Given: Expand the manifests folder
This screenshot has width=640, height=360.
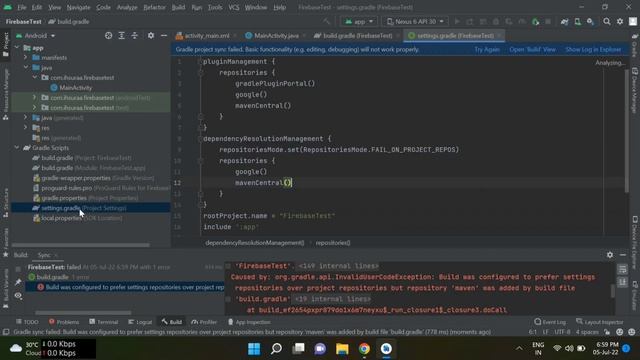Looking at the screenshot, I should tap(26, 58).
